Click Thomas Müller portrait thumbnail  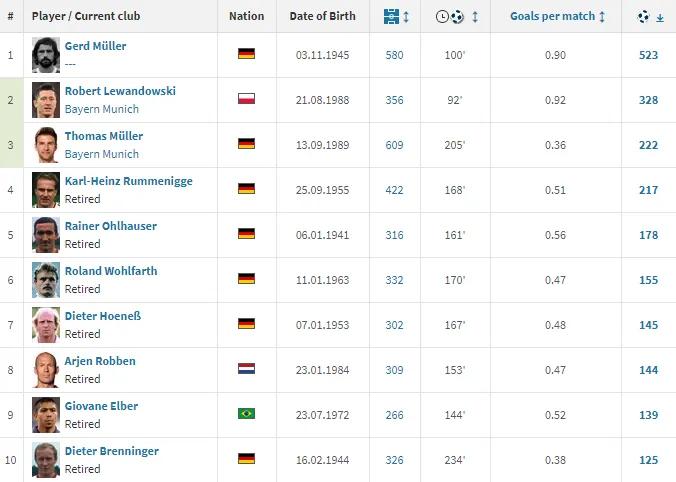(46, 145)
